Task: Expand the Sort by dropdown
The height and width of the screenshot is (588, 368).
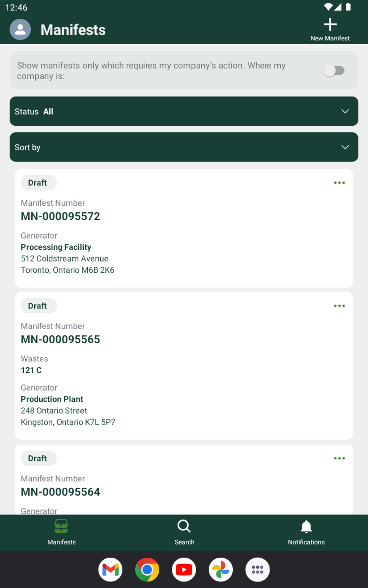Action: tap(184, 147)
